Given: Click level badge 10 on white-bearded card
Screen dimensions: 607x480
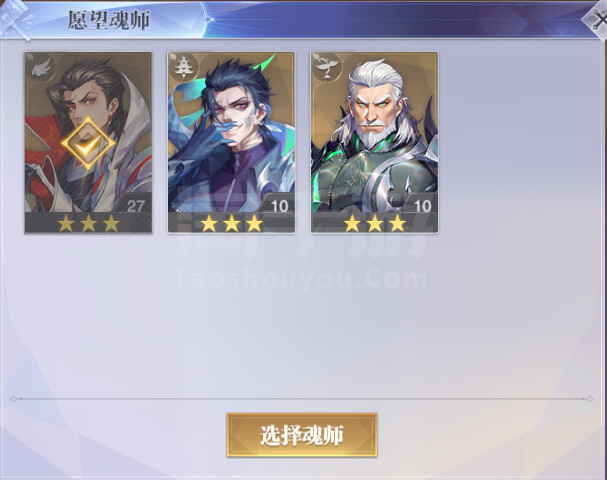Looking at the screenshot, I should 423,206.
